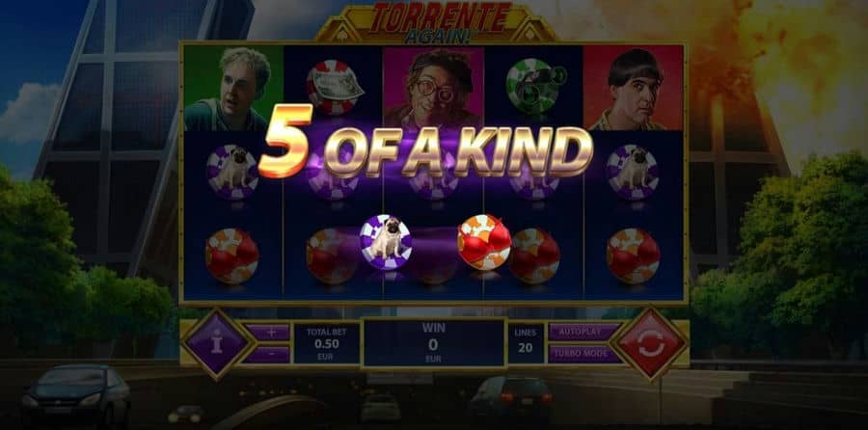This screenshot has height=430, width=868.
Task: Click the glasses man symbol on magenta
Action: [x=433, y=89]
